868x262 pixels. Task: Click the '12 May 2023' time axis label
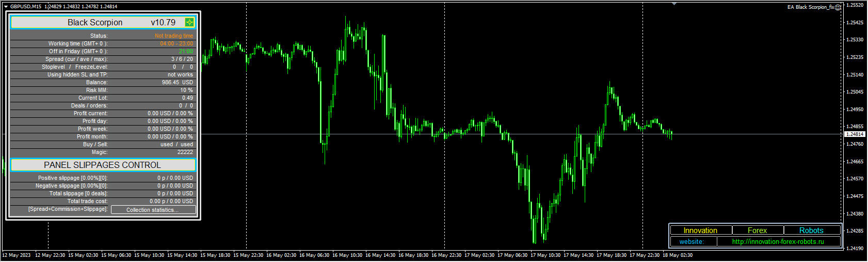point(17,255)
